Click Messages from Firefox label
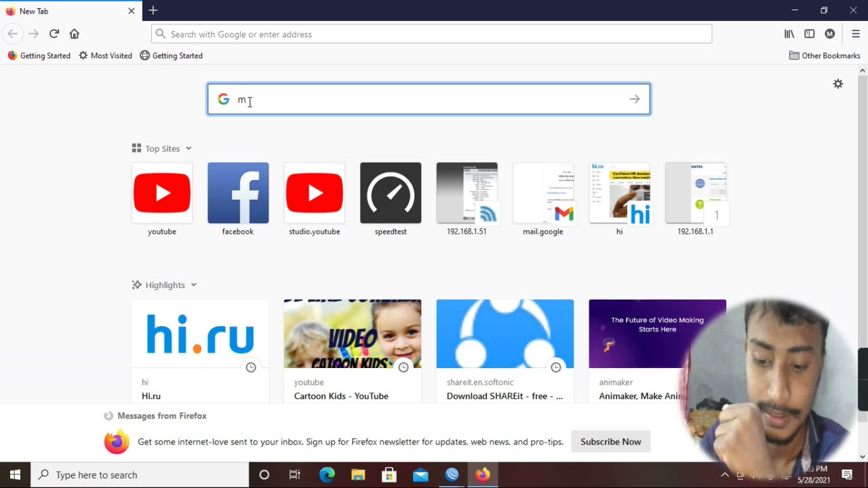 pyautogui.click(x=162, y=415)
